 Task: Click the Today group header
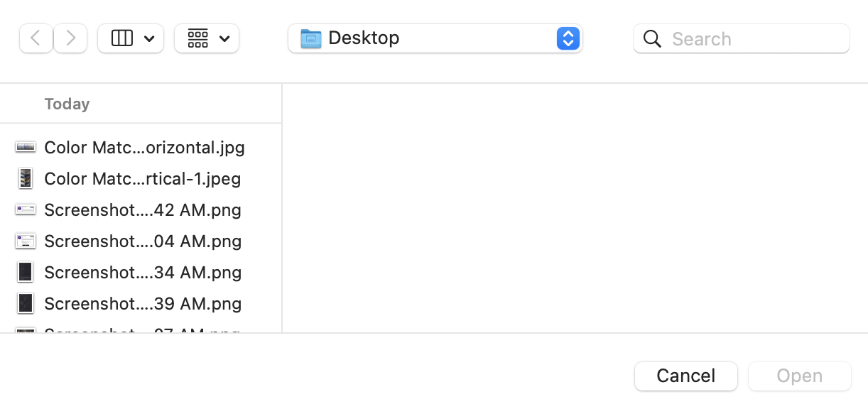click(x=67, y=104)
